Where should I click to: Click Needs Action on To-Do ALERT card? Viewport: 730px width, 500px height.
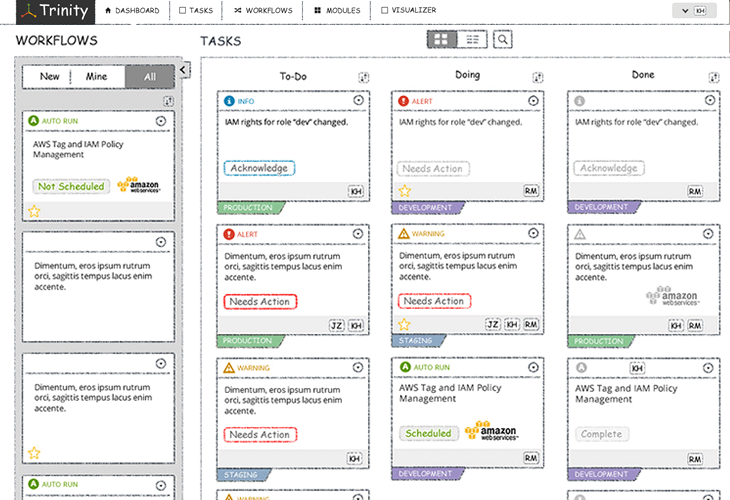tap(261, 301)
